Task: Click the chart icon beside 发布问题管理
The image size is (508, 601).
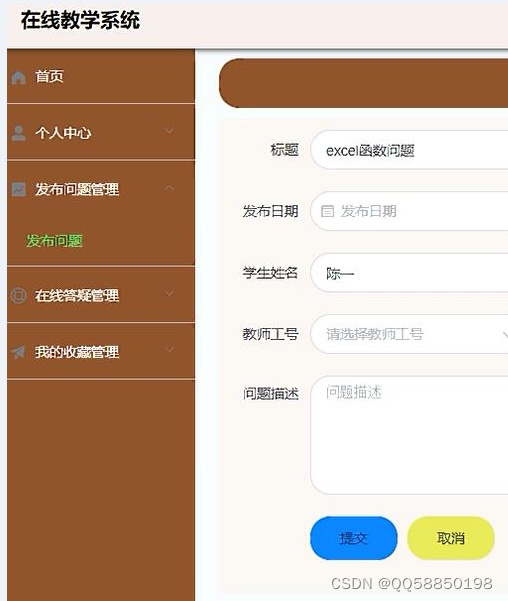Action: click(x=18, y=189)
